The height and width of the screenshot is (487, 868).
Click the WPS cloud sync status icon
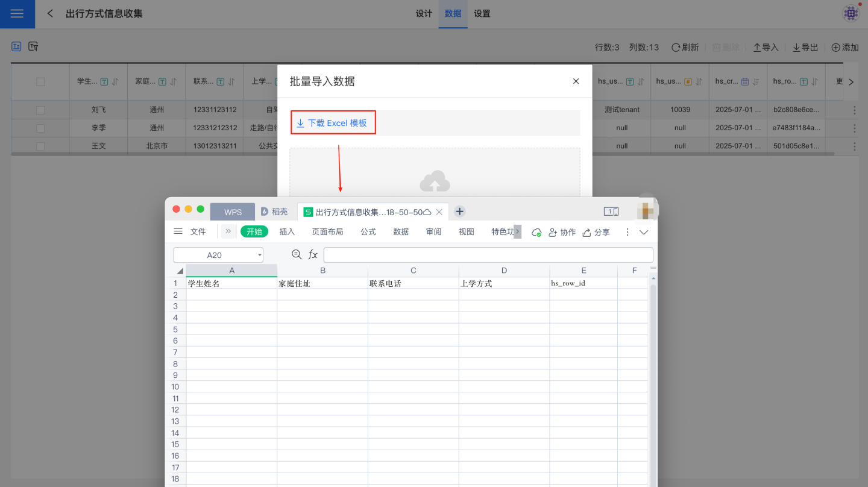(x=536, y=232)
